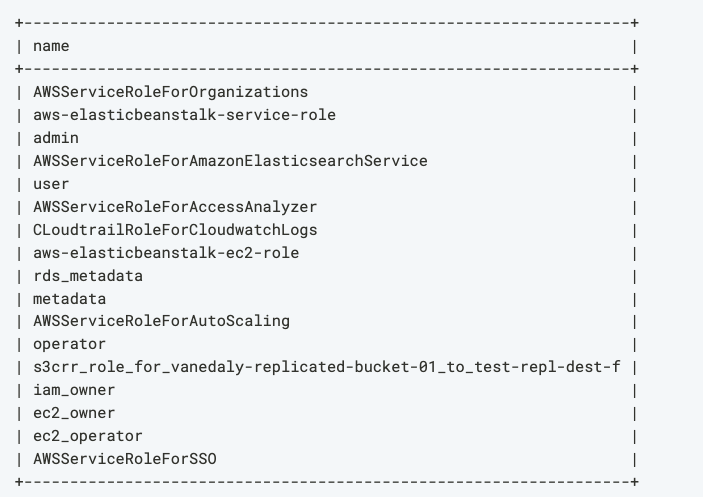Select the AWSServiceRoleForAutoScaling entry
703x497 pixels.
[x=161, y=321]
